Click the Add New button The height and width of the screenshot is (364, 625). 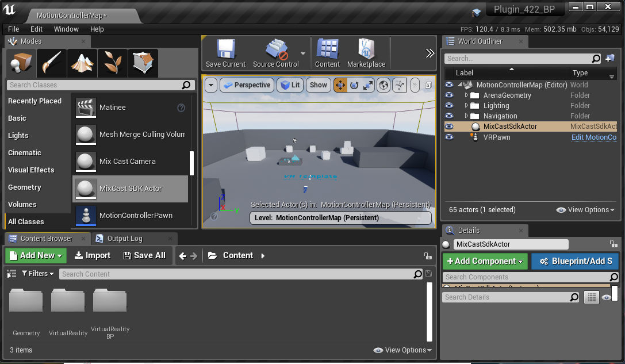click(x=36, y=255)
